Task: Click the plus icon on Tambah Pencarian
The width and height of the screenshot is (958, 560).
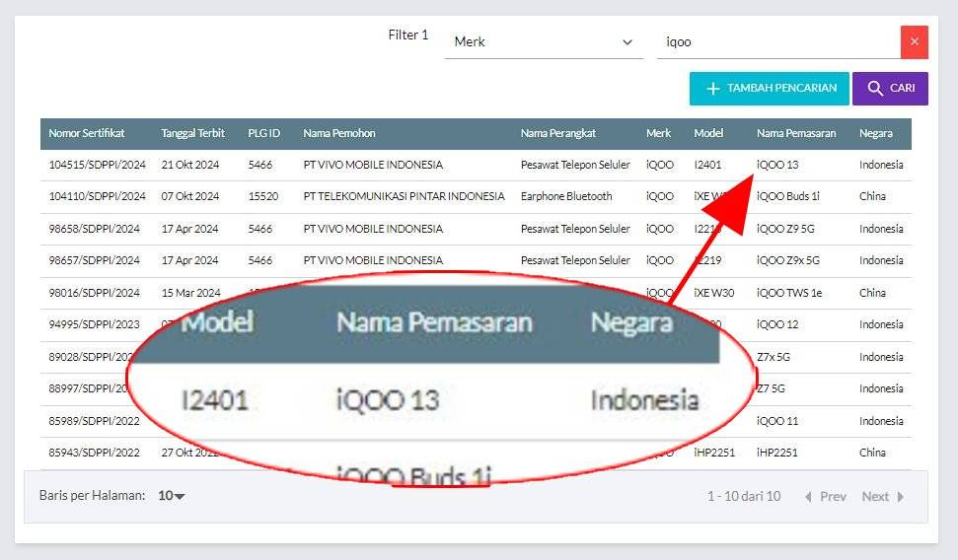Action: [713, 88]
